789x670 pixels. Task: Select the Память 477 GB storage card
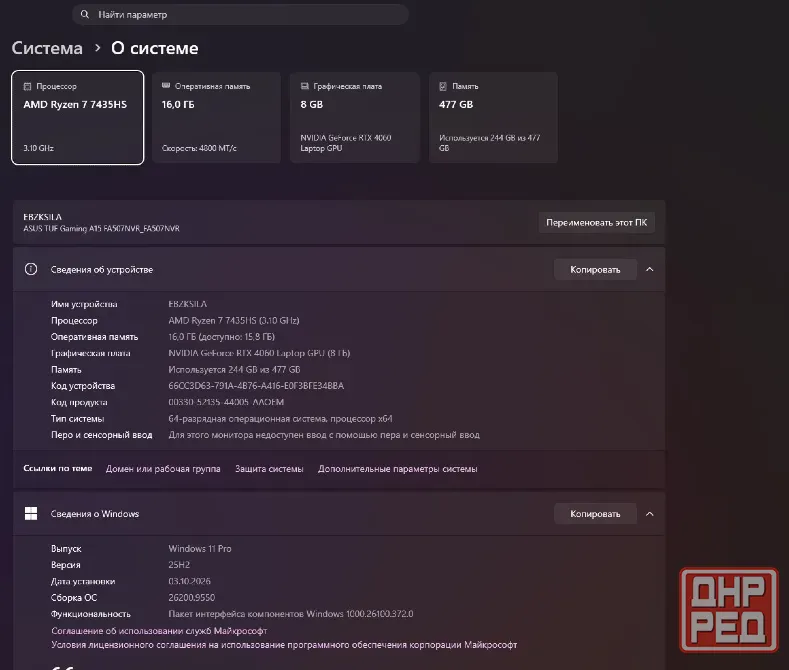(493, 117)
